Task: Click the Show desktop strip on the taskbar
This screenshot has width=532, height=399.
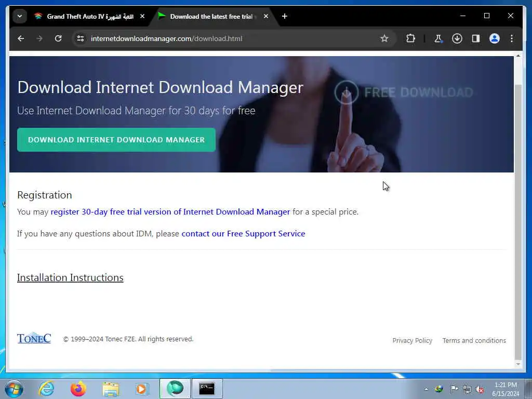Action: (528, 389)
